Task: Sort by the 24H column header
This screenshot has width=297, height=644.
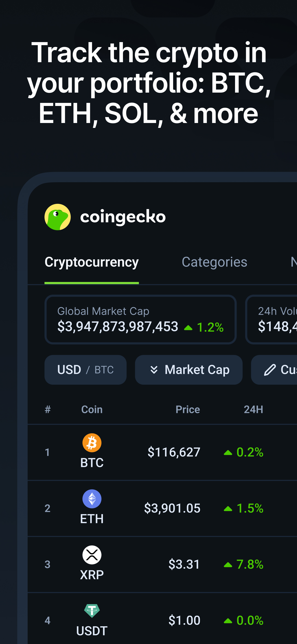Action: click(x=253, y=410)
